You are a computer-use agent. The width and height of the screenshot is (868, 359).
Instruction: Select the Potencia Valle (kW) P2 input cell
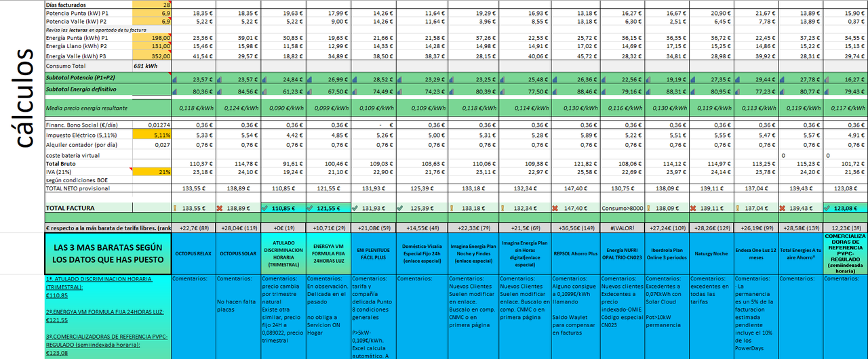click(152, 22)
